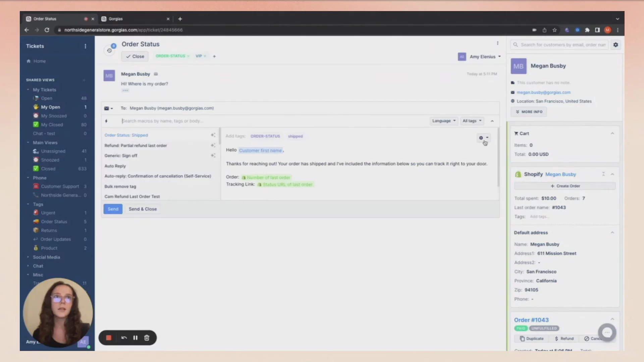Click Add tags field in Shopify widget
The height and width of the screenshot is (362, 644).
[x=539, y=217]
